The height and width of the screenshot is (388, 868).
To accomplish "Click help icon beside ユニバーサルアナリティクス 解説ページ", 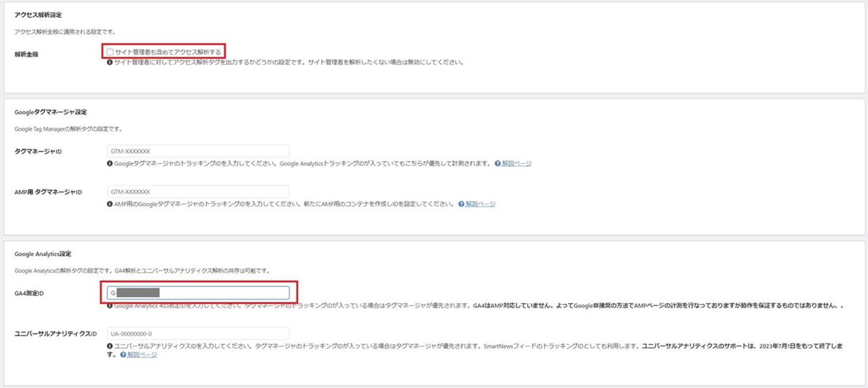I will coord(123,355).
